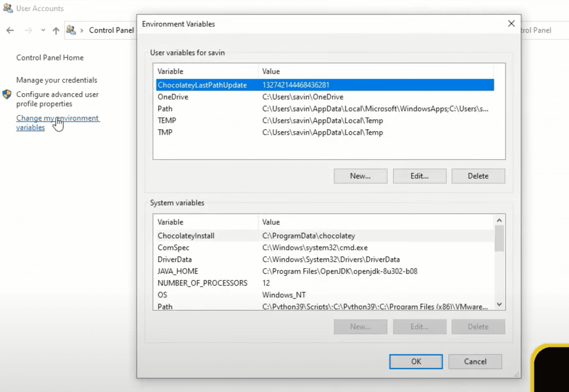Viewport: 569px width, 392px height.
Task: Click New under user variables
Action: (360, 176)
